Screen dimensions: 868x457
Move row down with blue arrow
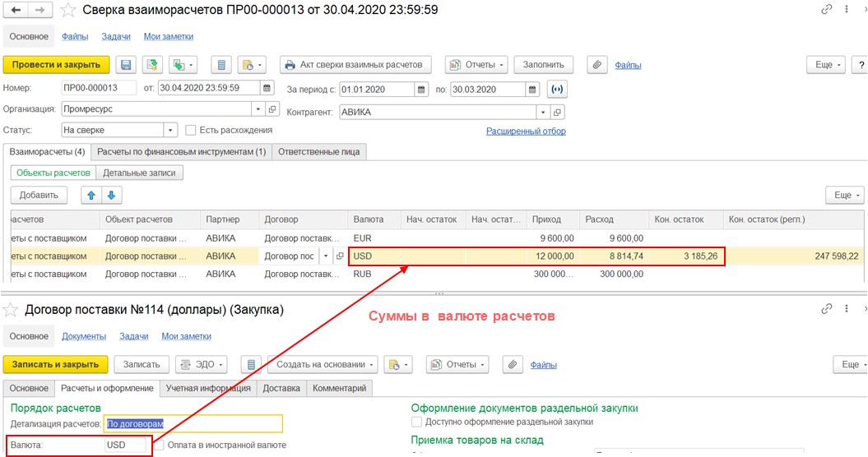tap(111, 195)
